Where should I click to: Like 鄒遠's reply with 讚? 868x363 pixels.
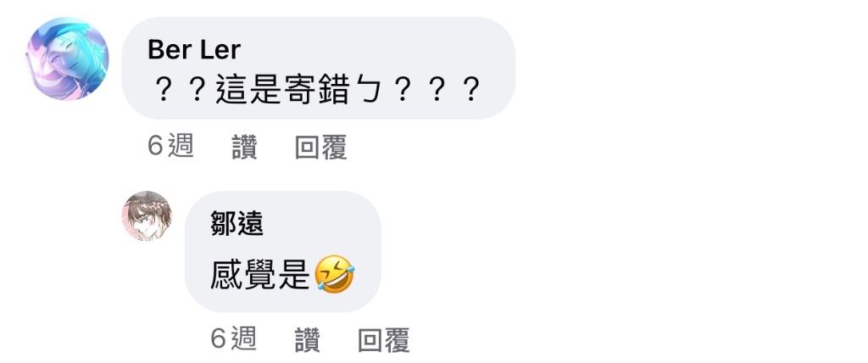(x=307, y=338)
